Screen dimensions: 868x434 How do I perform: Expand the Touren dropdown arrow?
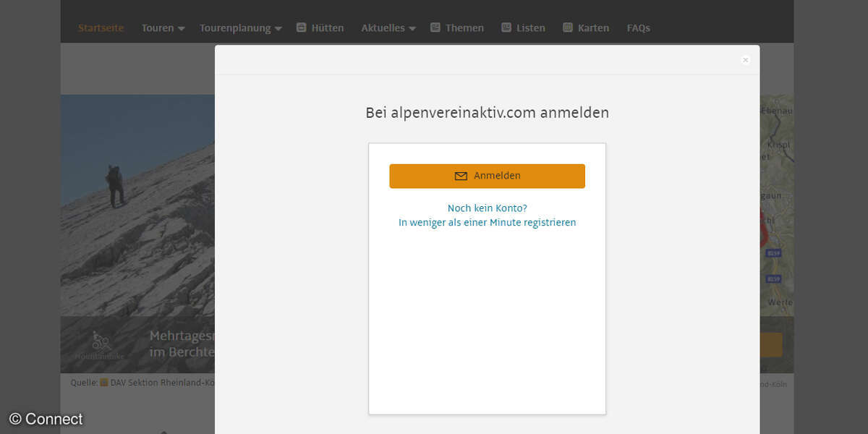(x=182, y=29)
